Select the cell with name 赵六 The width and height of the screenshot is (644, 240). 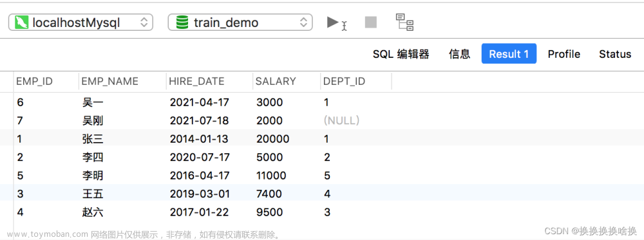92,212
